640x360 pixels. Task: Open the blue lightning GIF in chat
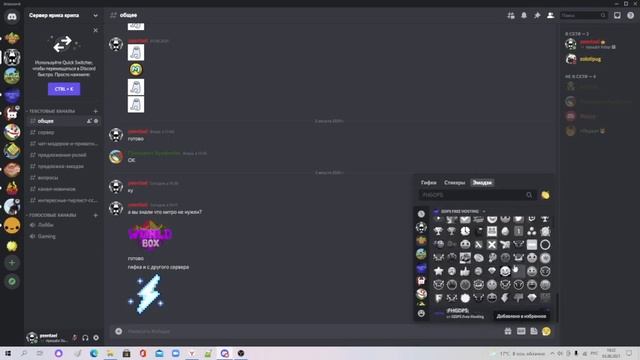(x=147, y=294)
